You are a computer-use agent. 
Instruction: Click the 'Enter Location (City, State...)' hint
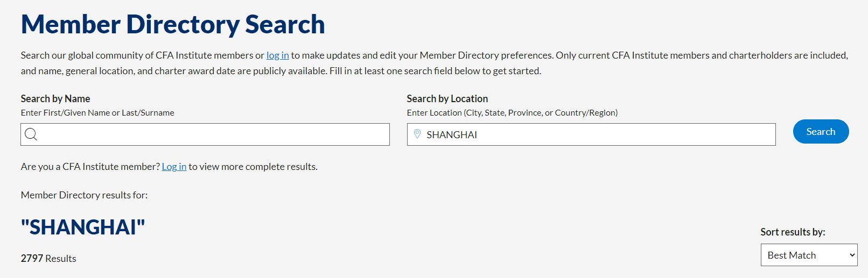pyautogui.click(x=512, y=113)
